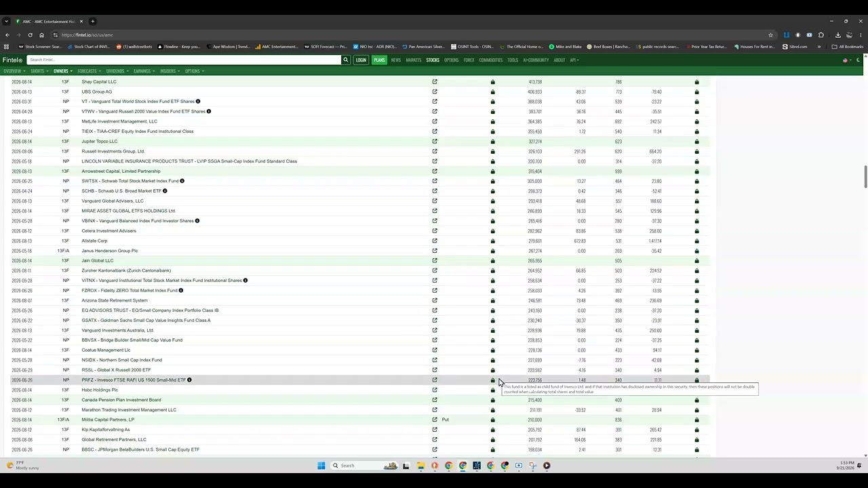This screenshot has height=488, width=868.
Task: Open the AI+Community menu item
Action: 536,60
